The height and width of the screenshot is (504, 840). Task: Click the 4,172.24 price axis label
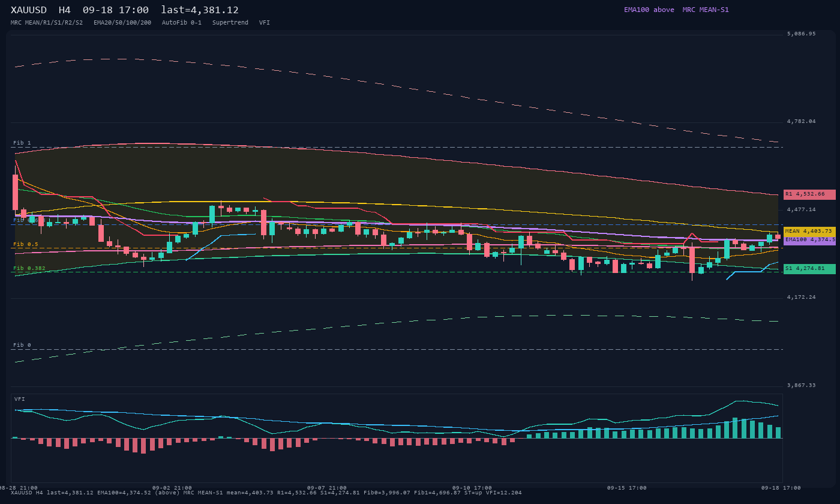802,297
